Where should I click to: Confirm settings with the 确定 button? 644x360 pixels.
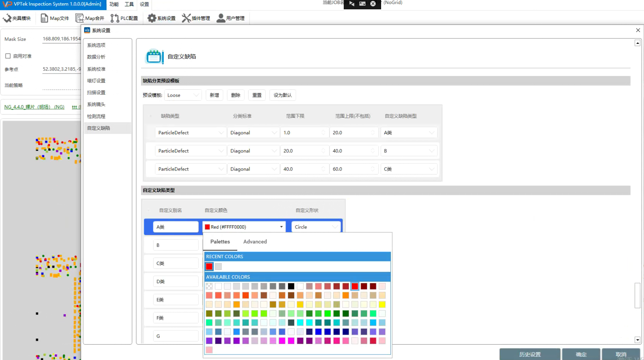click(581, 354)
